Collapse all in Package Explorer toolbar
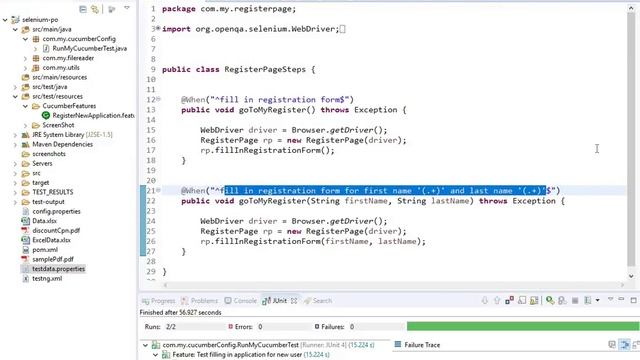Image resolution: width=640 pixels, height=360 pixels. tap(83, 9)
